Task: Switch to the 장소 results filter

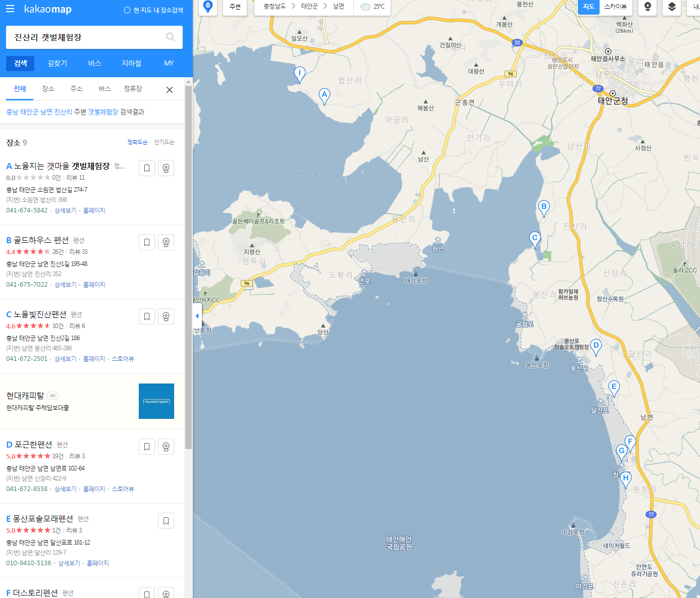Action: [48, 89]
